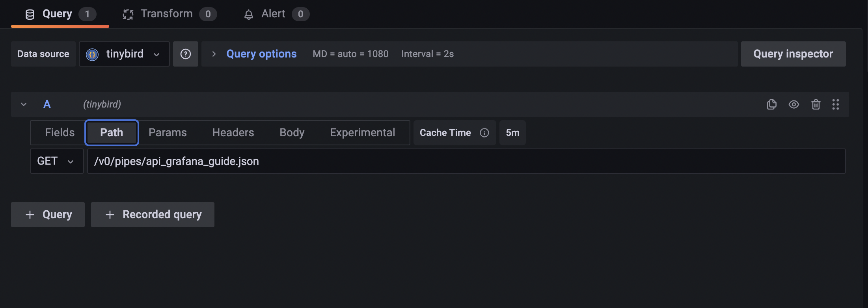
Task: Click the drag handle dots on query A
Action: [836, 104]
